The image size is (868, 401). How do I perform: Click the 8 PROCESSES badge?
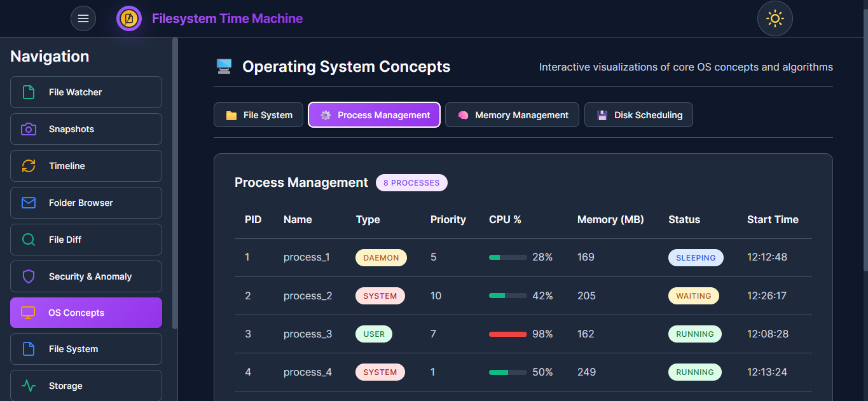(411, 182)
